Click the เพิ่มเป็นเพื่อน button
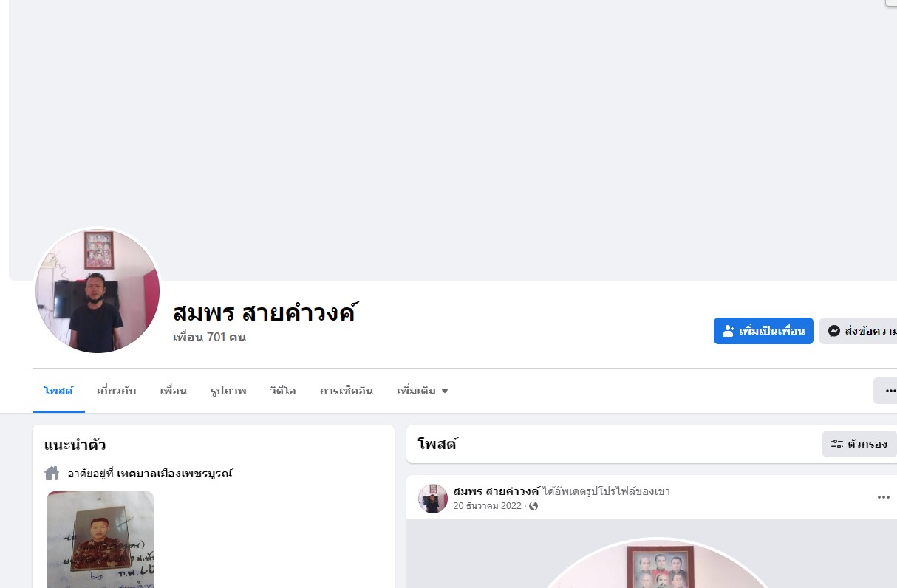897x588 pixels. (x=763, y=331)
